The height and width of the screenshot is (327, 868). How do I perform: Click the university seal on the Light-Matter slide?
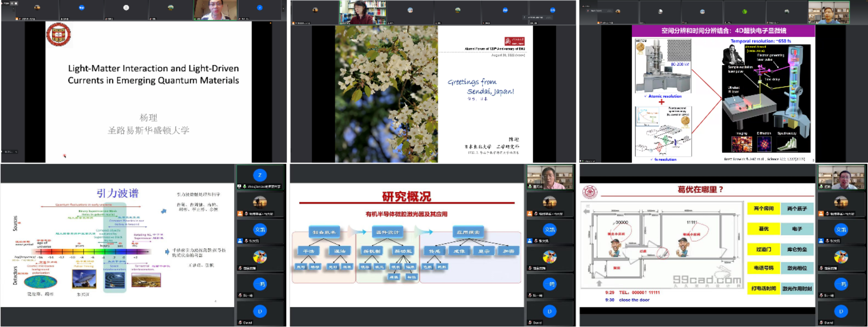click(x=58, y=34)
